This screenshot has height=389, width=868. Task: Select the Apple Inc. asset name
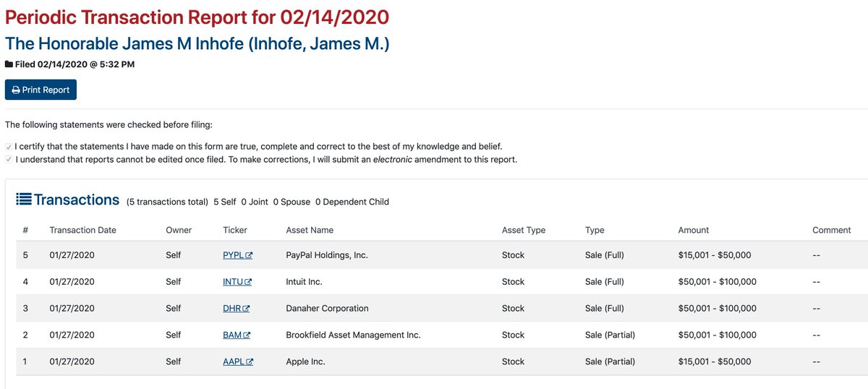pyautogui.click(x=306, y=362)
